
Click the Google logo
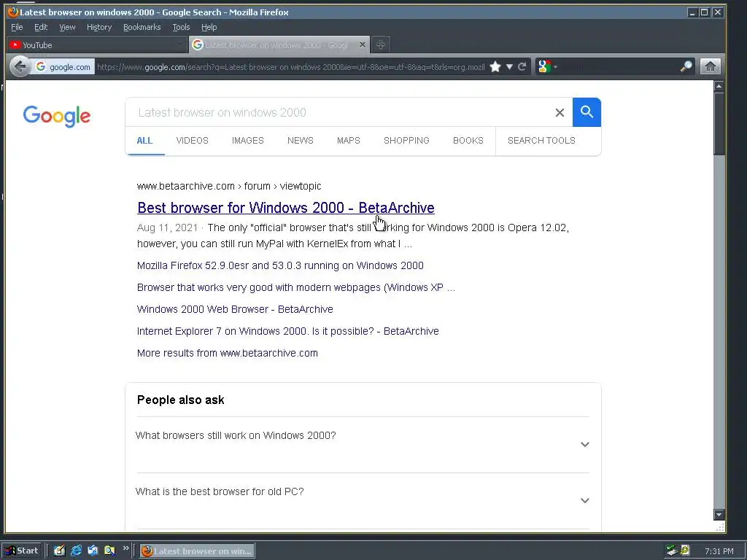point(57,116)
